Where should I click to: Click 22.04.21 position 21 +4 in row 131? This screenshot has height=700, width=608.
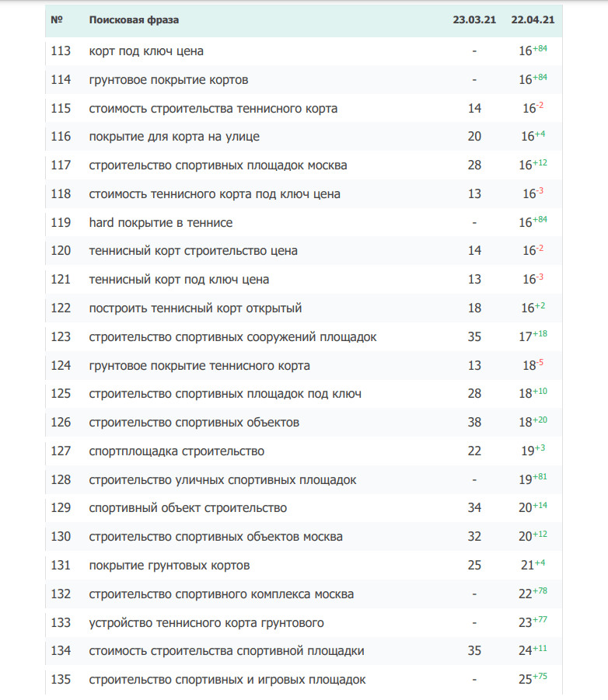(533, 565)
